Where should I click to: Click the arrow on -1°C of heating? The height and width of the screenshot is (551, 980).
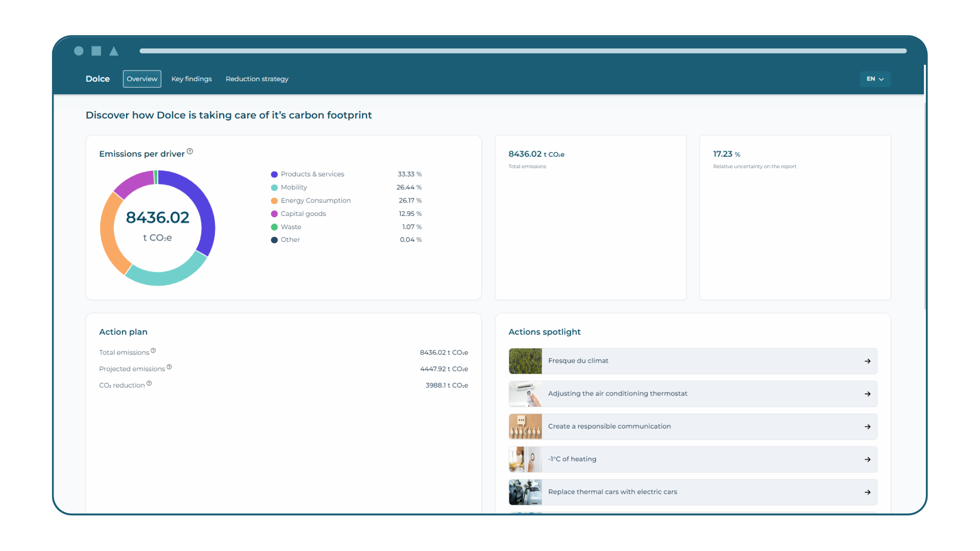(x=867, y=460)
